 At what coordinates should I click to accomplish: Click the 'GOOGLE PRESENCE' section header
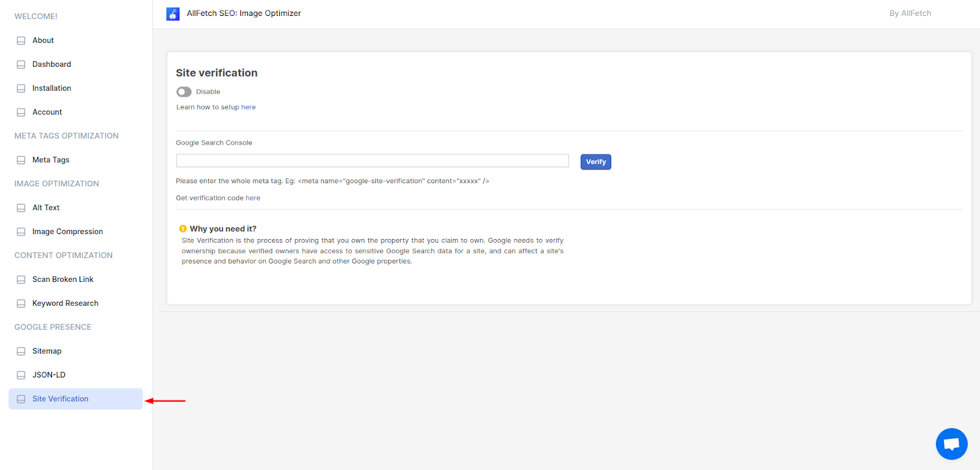(53, 327)
